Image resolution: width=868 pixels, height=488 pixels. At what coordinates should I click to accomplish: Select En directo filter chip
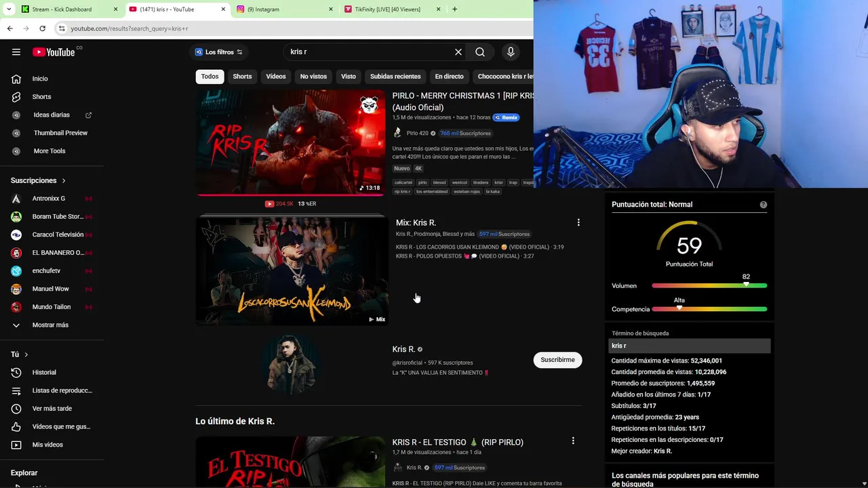450,77
